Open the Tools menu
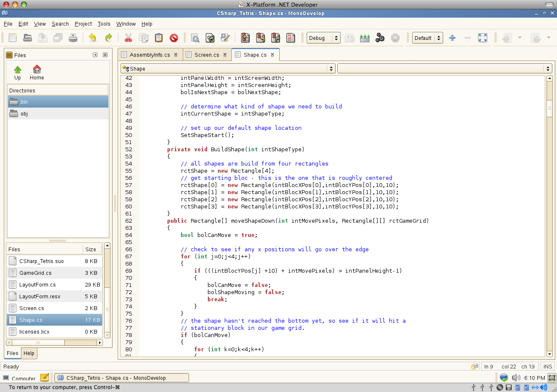This screenshot has height=392, width=557. (x=104, y=24)
